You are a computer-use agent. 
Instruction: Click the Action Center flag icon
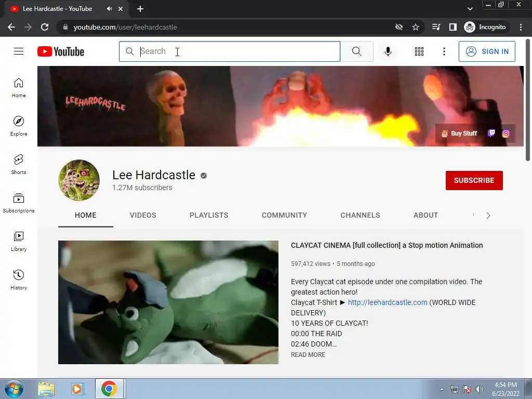(467, 389)
